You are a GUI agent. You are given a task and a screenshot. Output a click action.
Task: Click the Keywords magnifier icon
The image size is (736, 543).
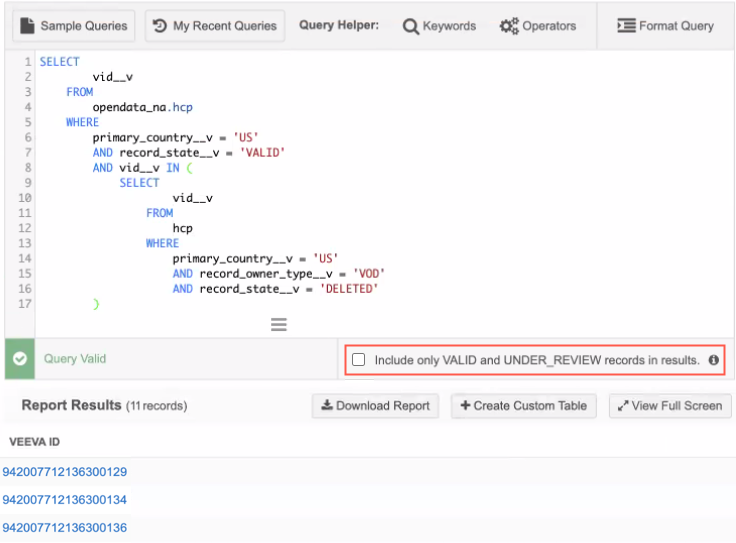pyautogui.click(x=410, y=26)
